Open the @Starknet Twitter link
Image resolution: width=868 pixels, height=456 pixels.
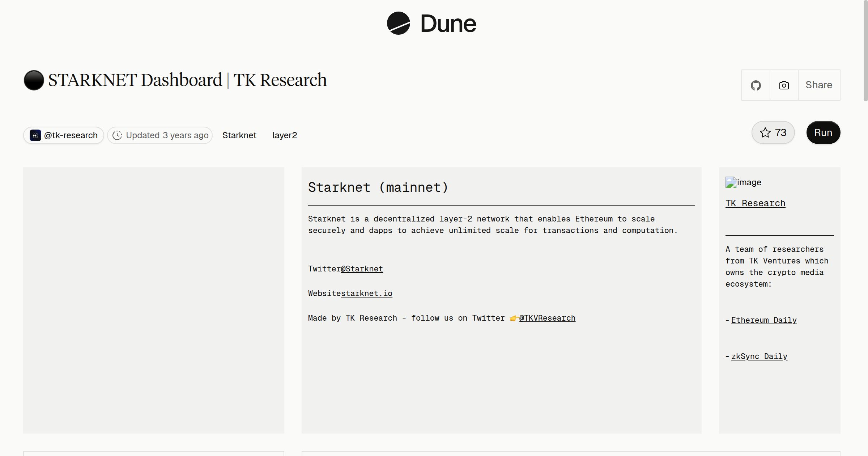[362, 269]
